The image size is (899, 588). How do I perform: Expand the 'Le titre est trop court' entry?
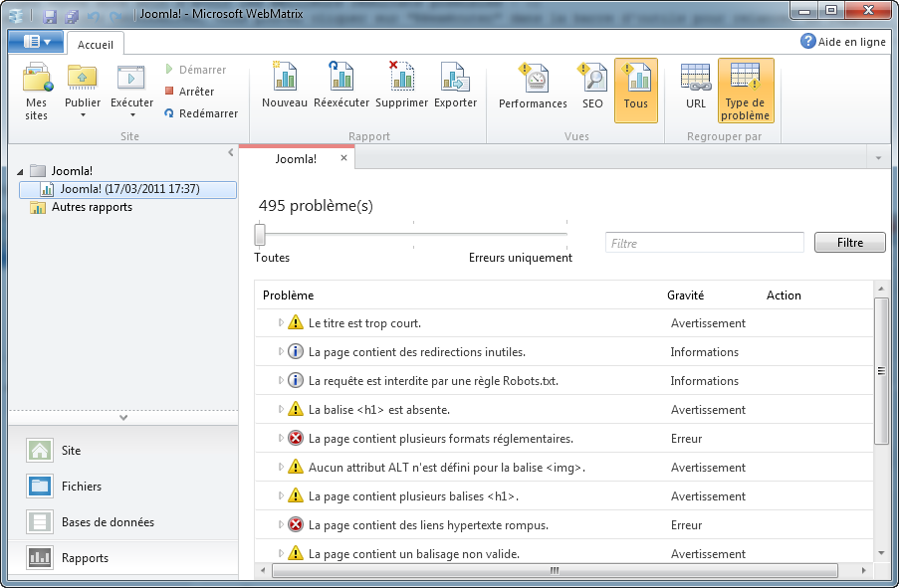pos(283,322)
